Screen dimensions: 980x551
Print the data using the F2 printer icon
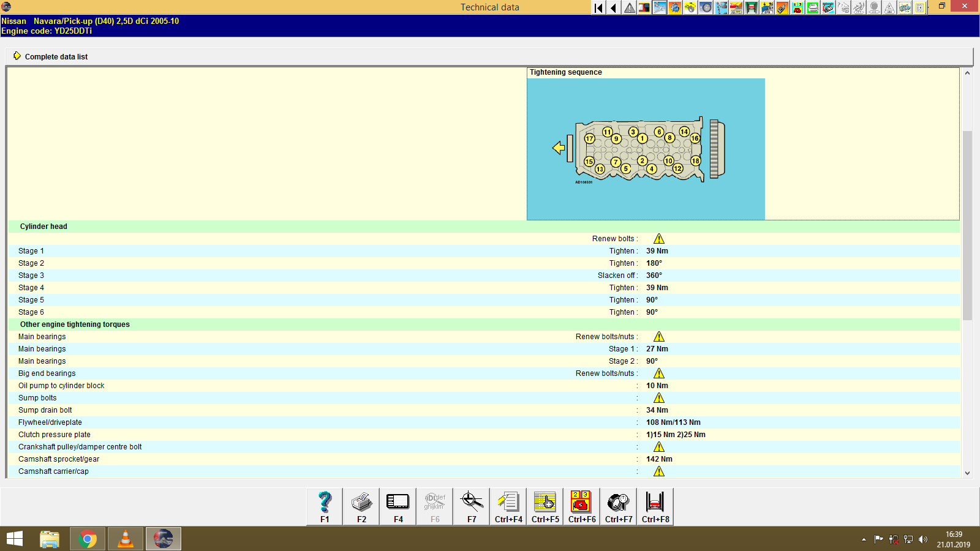point(361,506)
